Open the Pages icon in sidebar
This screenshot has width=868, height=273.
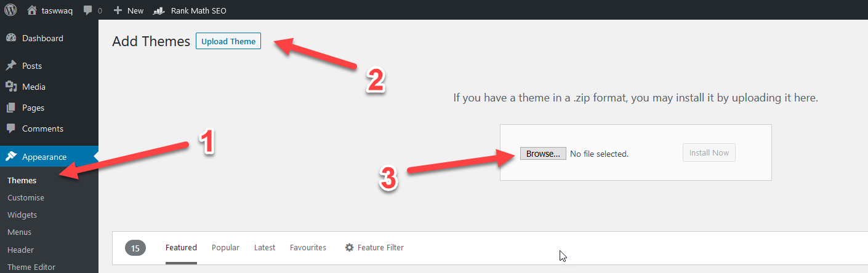pyautogui.click(x=11, y=108)
